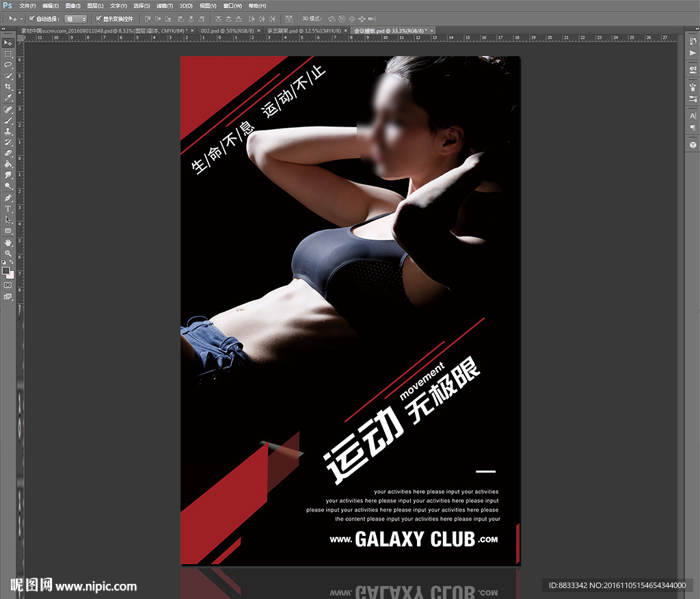Open the 文件(F) menu

coord(27,5)
